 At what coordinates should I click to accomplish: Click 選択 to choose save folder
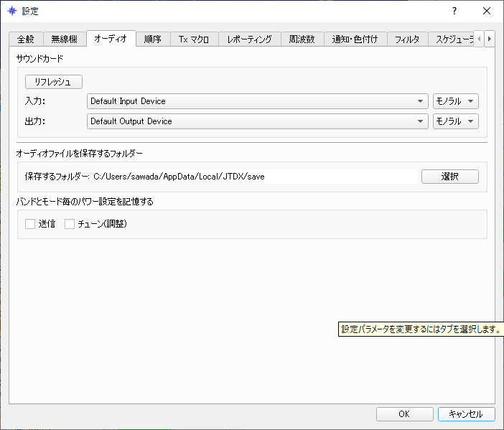point(449,176)
